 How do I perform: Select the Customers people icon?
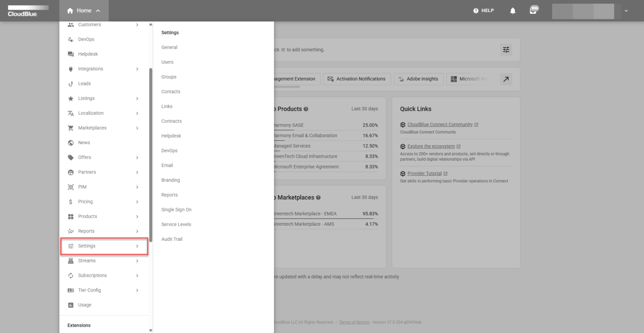click(x=70, y=24)
